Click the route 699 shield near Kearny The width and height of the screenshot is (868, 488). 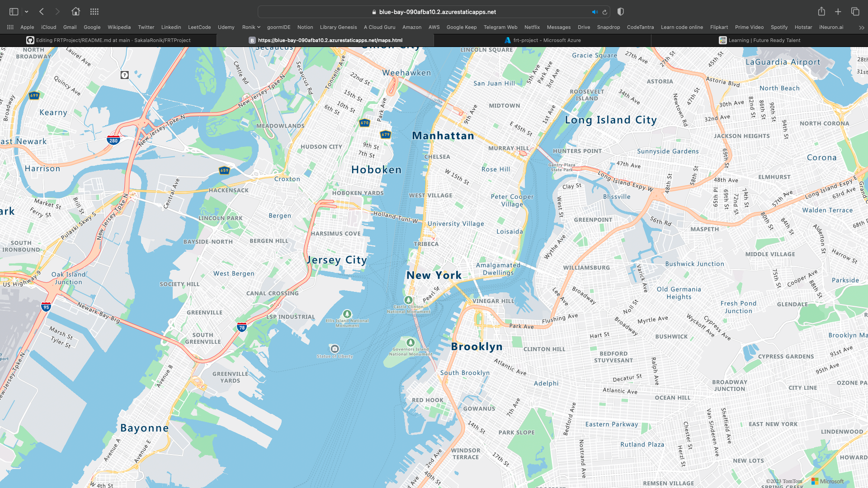point(34,95)
